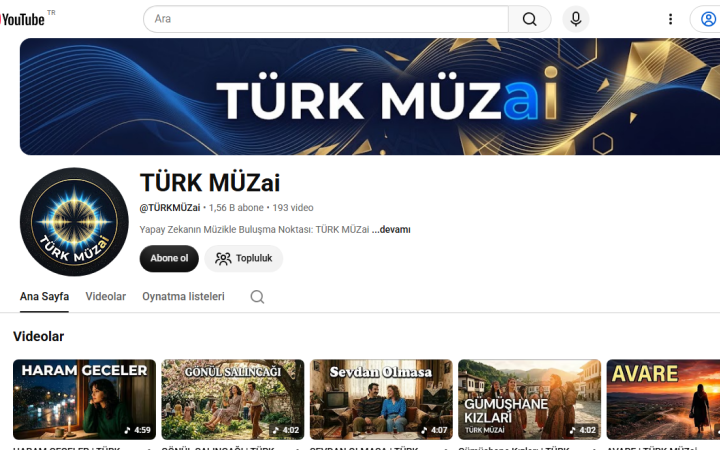
Task: Open the GÖNÜL SALINCAĞI video thumbnail
Action: [233, 399]
